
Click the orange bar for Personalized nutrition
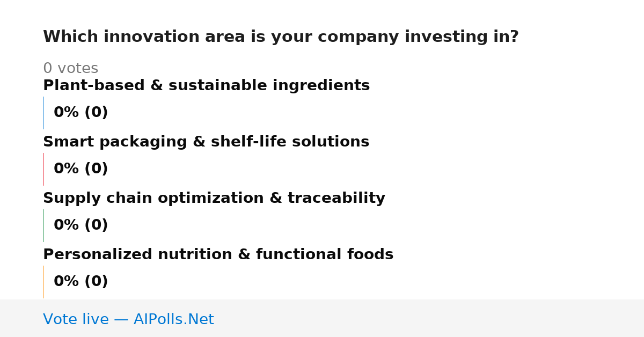pyautogui.click(x=43, y=282)
